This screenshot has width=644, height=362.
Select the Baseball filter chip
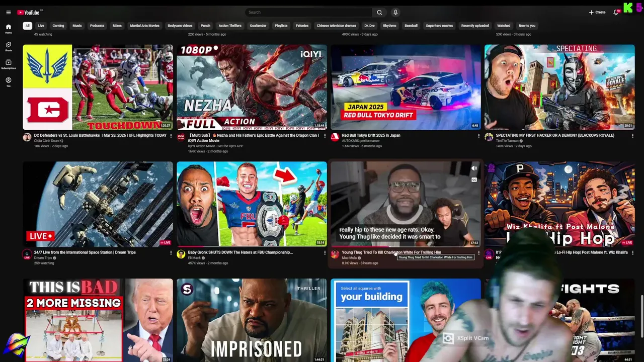(x=411, y=26)
